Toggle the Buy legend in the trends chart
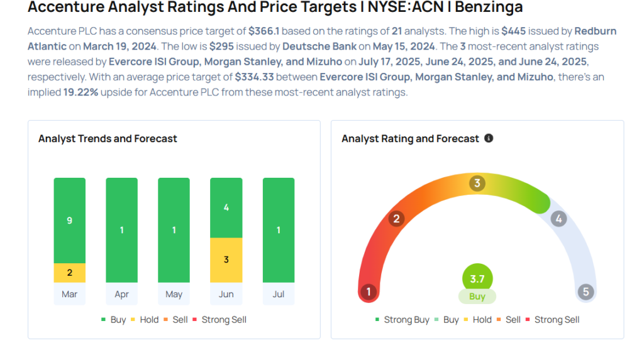The width and height of the screenshot is (644, 355). pyautogui.click(x=113, y=320)
